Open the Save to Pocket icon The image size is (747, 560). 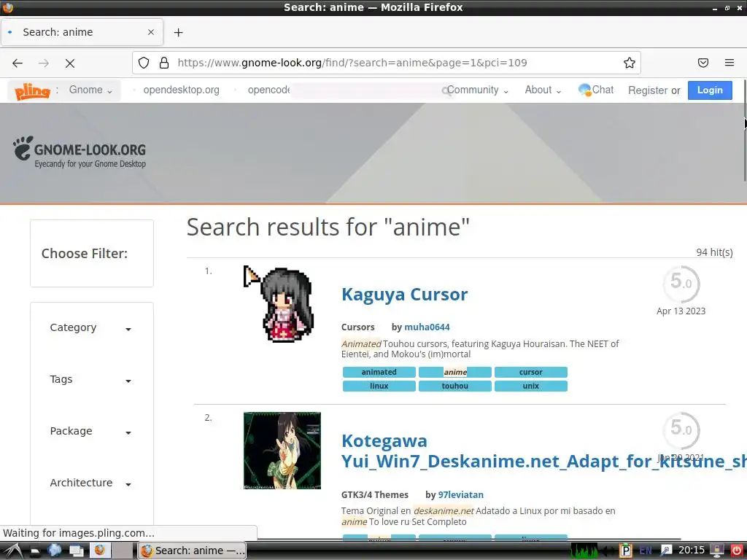(703, 63)
